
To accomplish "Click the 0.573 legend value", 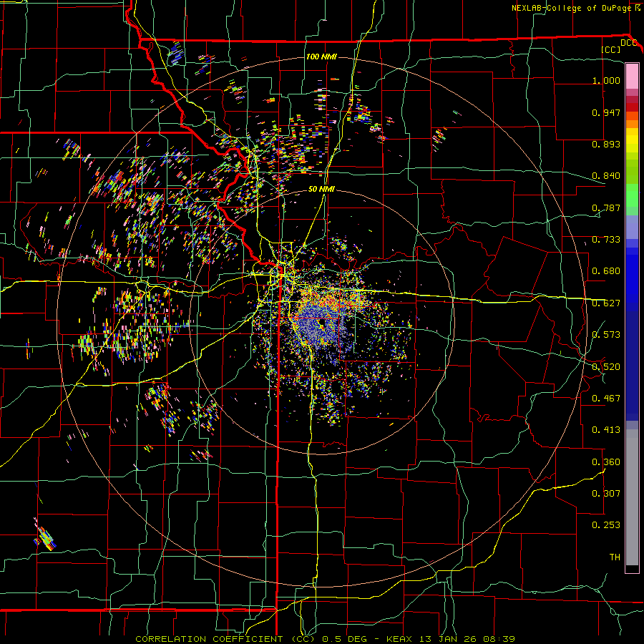I will [606, 335].
